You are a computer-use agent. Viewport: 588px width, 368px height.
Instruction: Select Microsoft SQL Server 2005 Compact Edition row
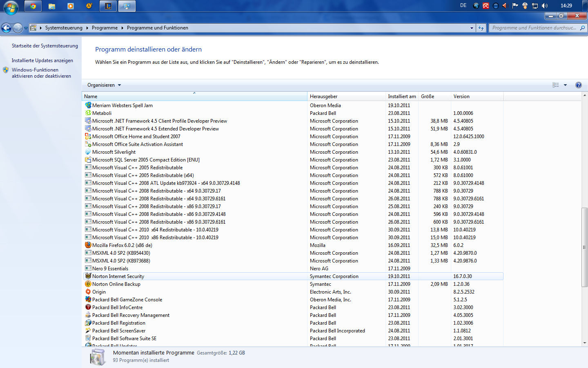pyautogui.click(x=293, y=160)
